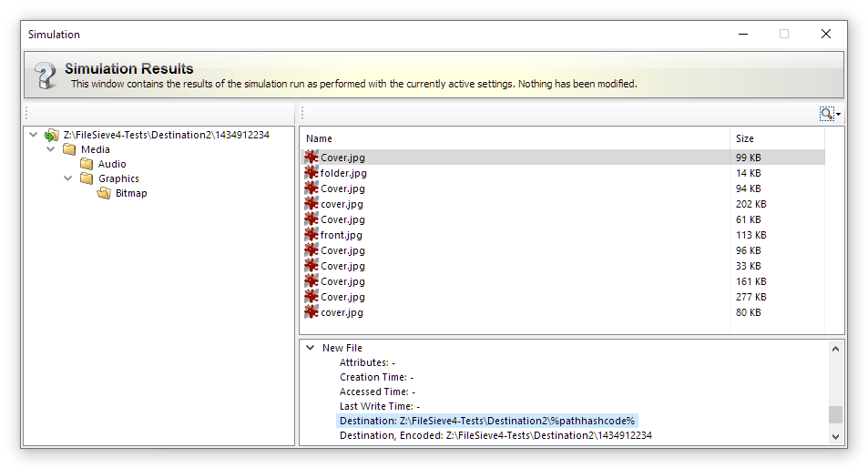
Task: Click the Graphics folder icon
Action: click(x=87, y=178)
